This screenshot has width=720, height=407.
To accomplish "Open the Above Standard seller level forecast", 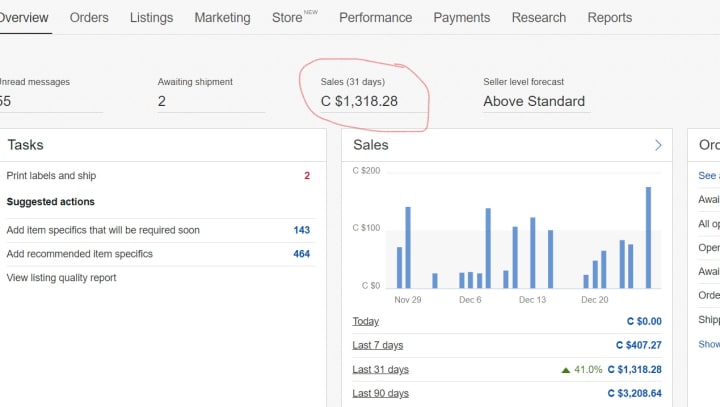I will (534, 101).
